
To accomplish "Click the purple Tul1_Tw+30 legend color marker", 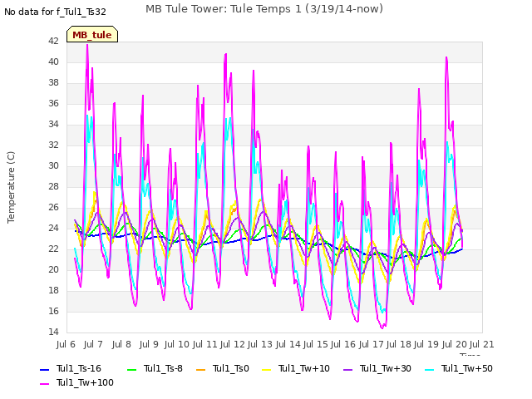I will 348,369.
